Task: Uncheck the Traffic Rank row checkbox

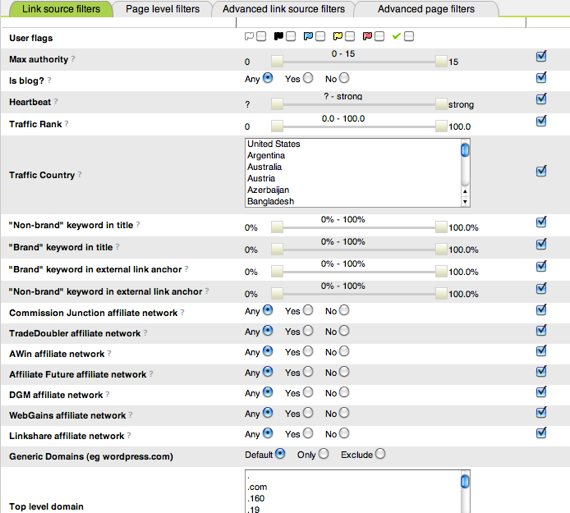Action: (541, 121)
